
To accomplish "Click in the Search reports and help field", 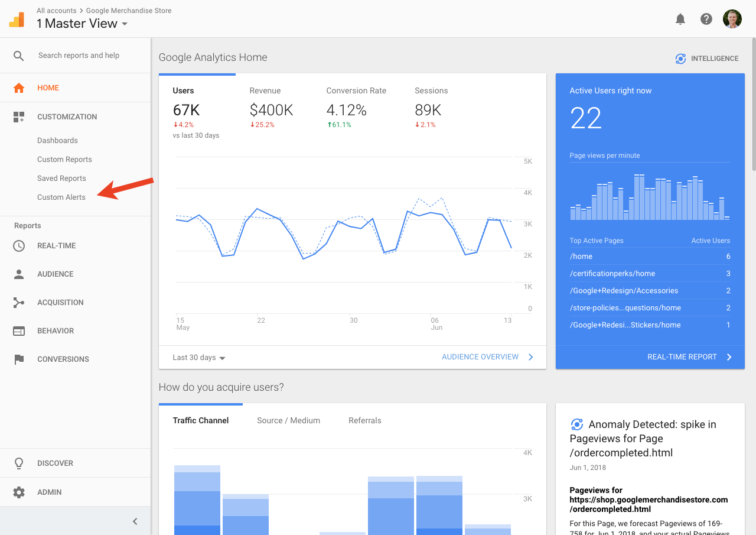I will (79, 56).
